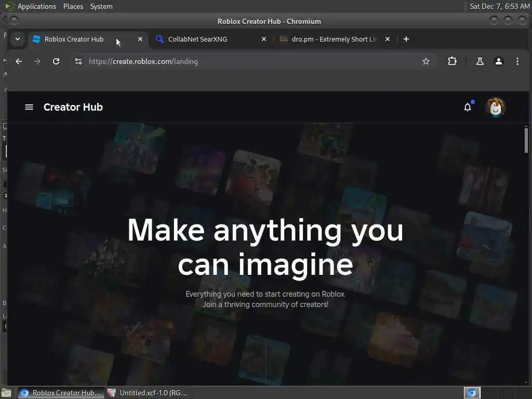The image size is (532, 399).
Task: Bookmark this page with the star icon
Action: click(x=426, y=61)
